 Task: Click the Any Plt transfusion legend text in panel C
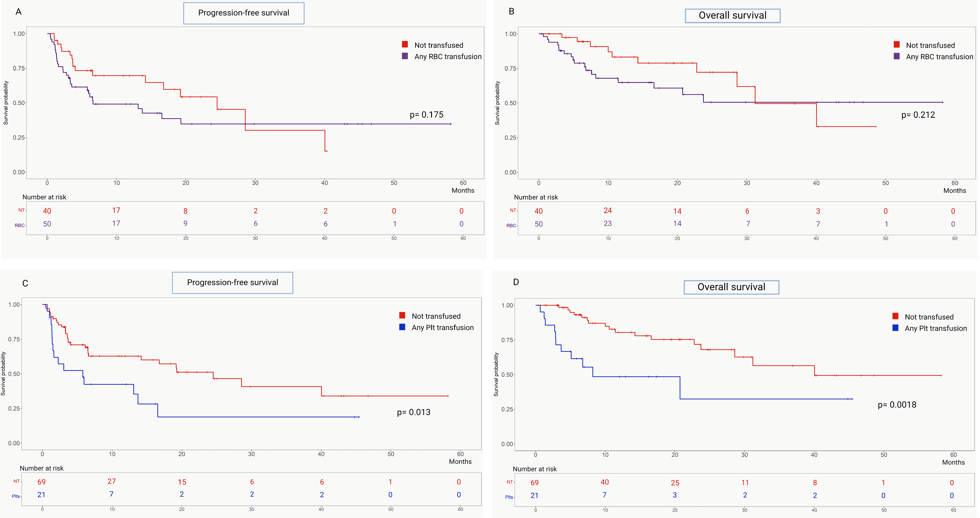click(442, 328)
